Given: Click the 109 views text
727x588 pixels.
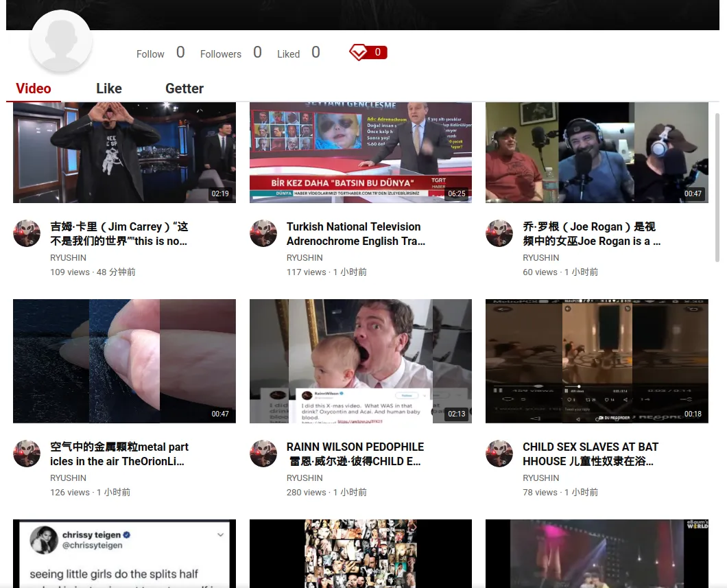Looking at the screenshot, I should [70, 272].
